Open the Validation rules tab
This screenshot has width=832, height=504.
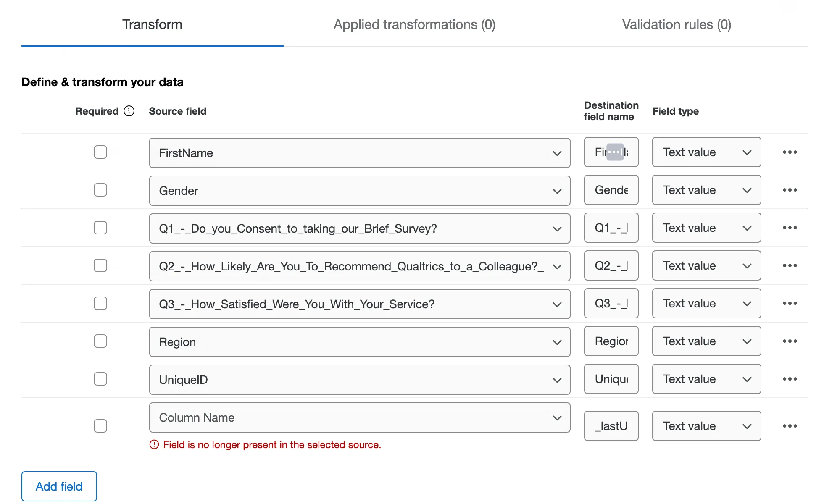tap(677, 24)
